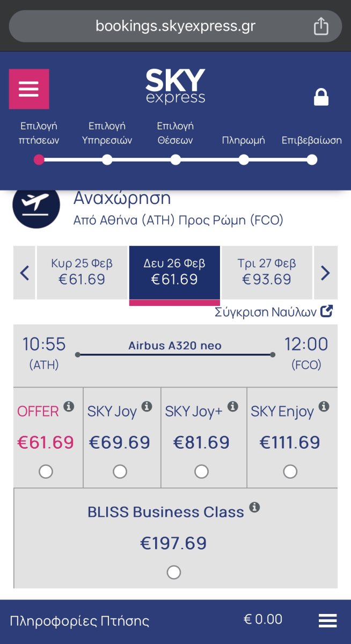Click the secure padlock icon
Screen dimensions: 351x644
click(x=321, y=97)
